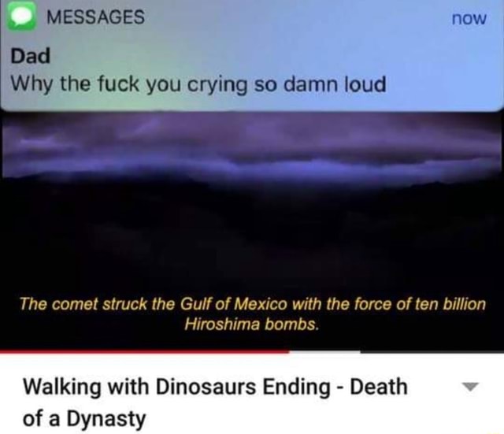This screenshot has height=434, width=504.
Task: Click the 'Hiroshima bombs.' subtitle line
Action: click(x=252, y=325)
